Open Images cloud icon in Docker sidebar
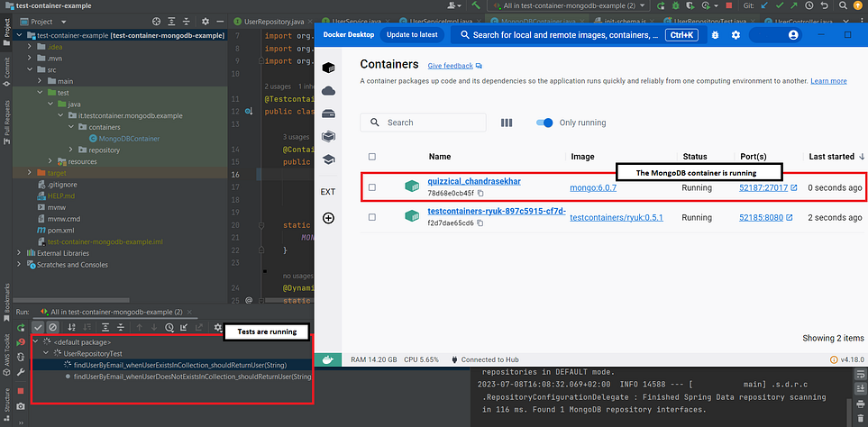This screenshot has width=868, height=427. (328, 91)
